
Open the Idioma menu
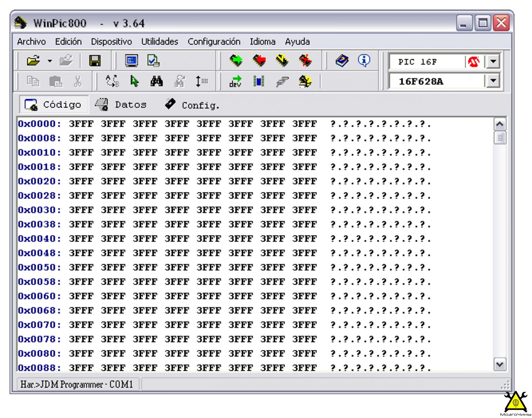tap(263, 42)
